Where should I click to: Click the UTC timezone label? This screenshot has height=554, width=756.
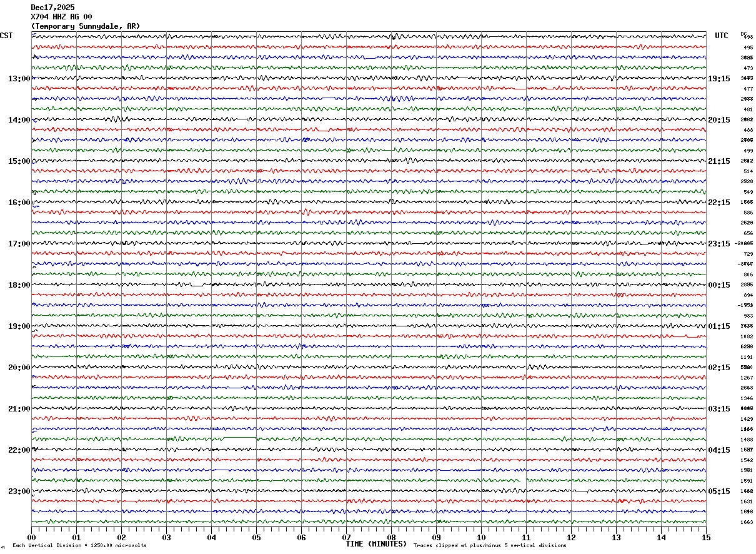(721, 36)
